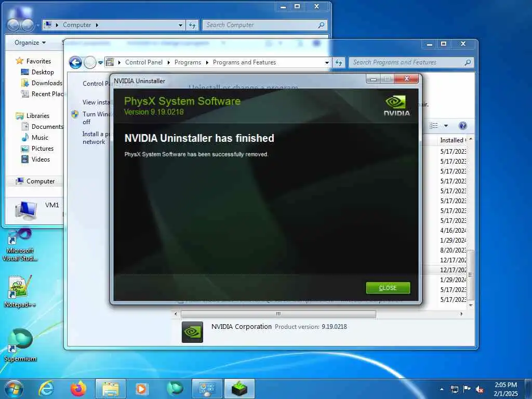Click muted volume icon in system tray

tap(480, 389)
